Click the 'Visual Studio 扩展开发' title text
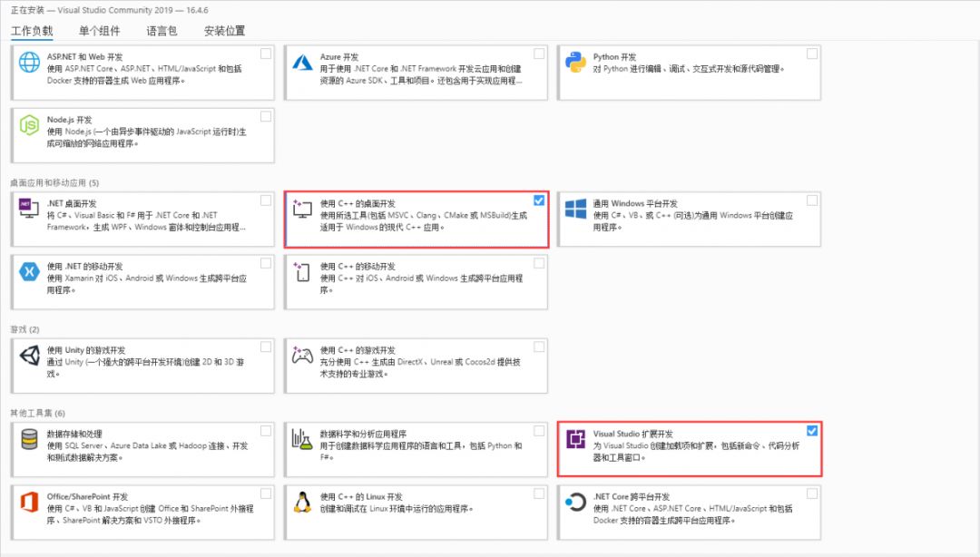Viewport: 980px width, 557px height. pos(633,434)
